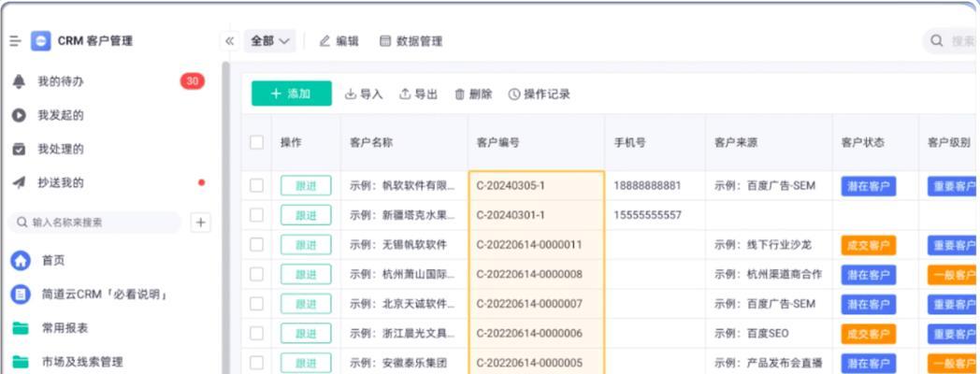The image size is (980, 374).
Task: Focus the 输入名称来搜索 sidebar search field
Action: pos(94,222)
